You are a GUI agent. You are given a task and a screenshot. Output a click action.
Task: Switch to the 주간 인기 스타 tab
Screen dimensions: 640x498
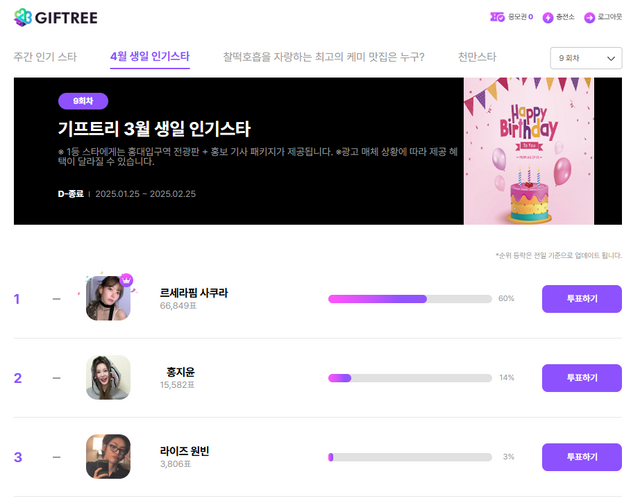pos(46,57)
